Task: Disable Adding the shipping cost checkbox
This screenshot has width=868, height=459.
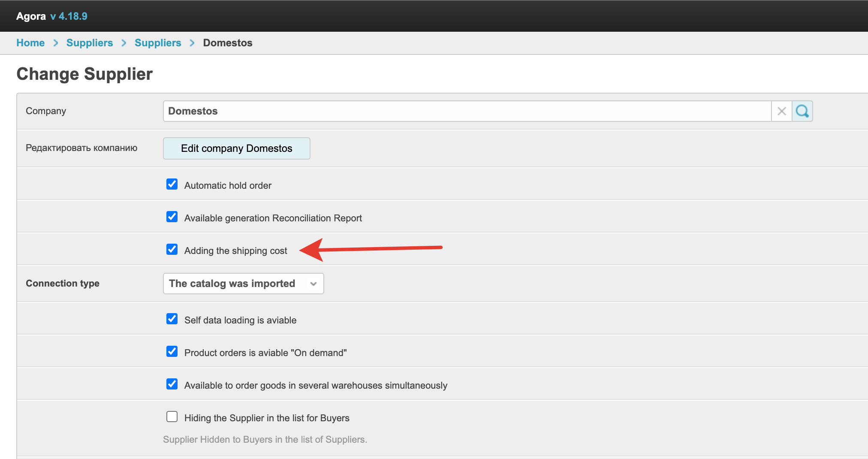Action: tap(172, 250)
